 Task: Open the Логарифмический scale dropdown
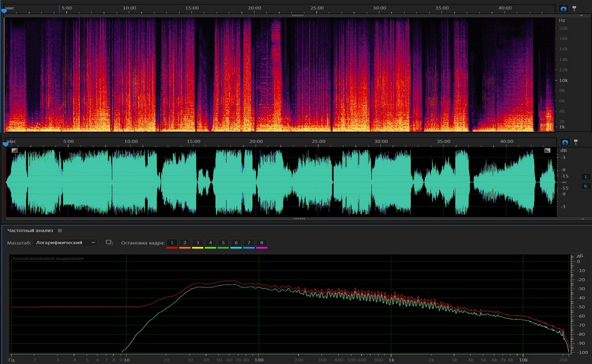66,243
